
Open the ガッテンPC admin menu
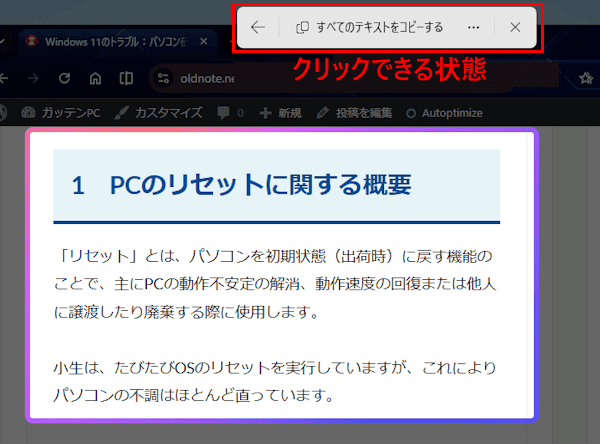click(x=61, y=112)
